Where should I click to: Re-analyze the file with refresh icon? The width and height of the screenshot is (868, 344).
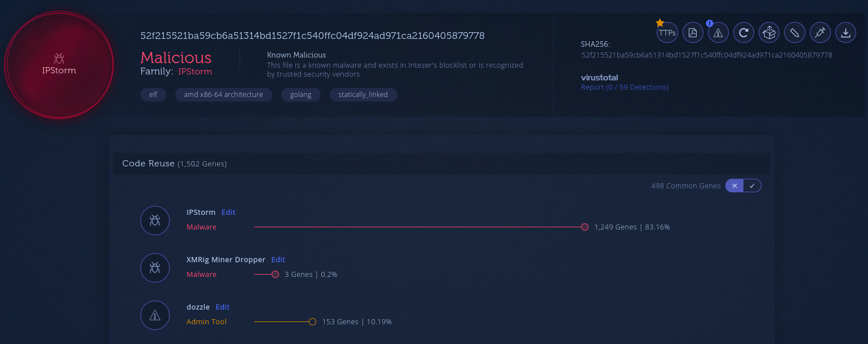pyautogui.click(x=743, y=33)
